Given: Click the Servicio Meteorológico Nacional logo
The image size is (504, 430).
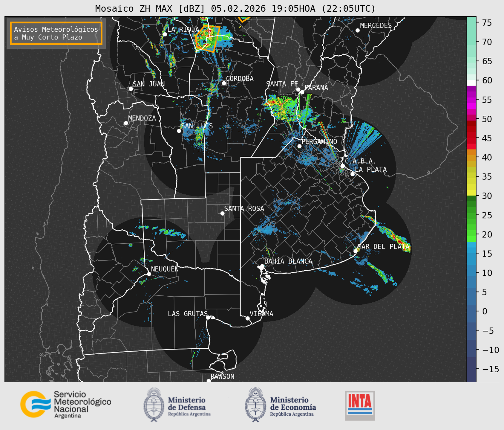Looking at the screenshot, I should click(x=66, y=404).
